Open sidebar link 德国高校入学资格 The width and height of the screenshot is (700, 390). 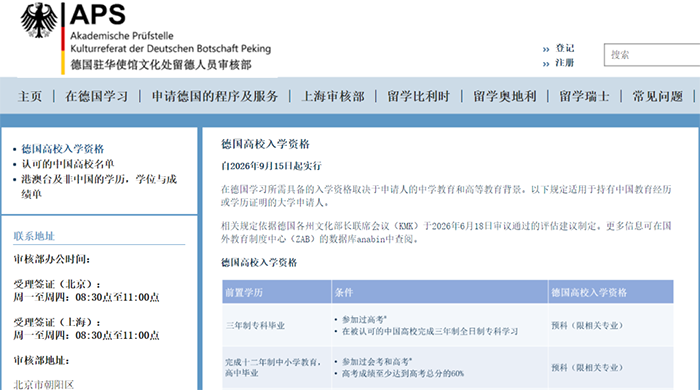coord(63,149)
